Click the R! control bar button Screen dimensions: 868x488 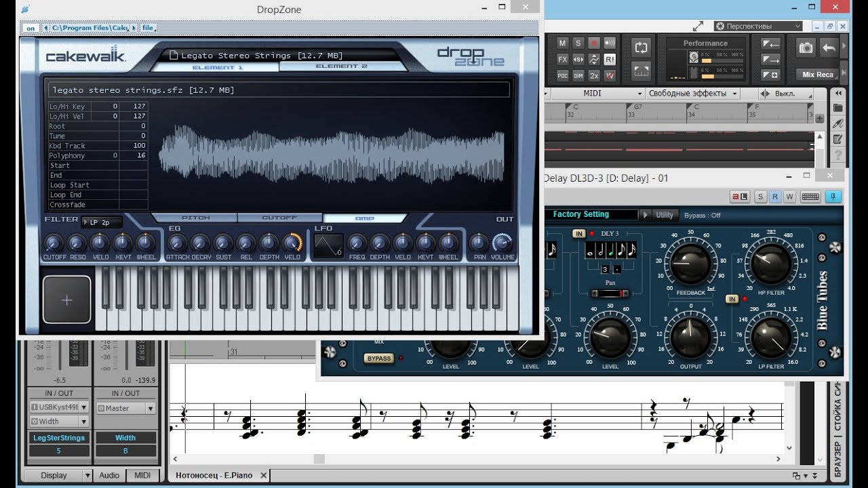(x=610, y=60)
